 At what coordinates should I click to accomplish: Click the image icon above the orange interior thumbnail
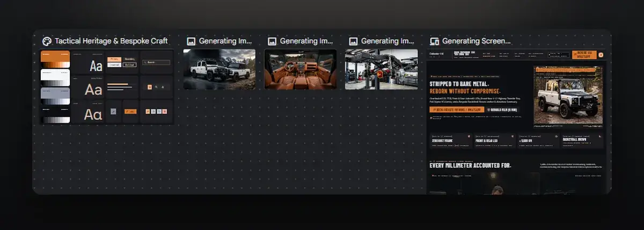pyautogui.click(x=272, y=41)
